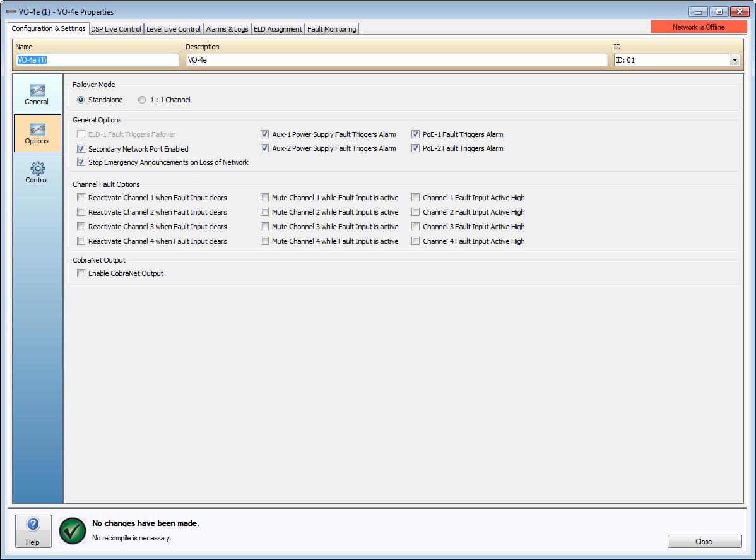Click the 'Channel Fault Options' group label
The height and width of the screenshot is (560, 756).
pos(106,184)
